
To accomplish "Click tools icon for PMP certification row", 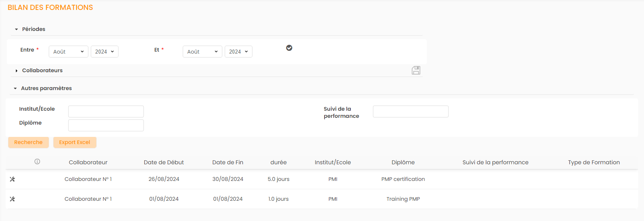I will click(x=12, y=179).
